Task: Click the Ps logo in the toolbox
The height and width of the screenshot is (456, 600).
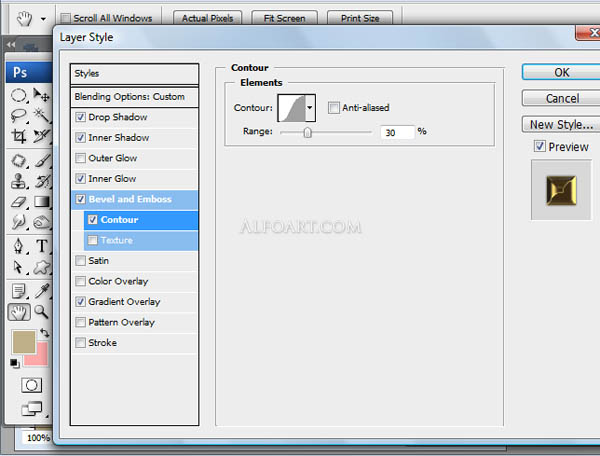Action: tap(20, 72)
